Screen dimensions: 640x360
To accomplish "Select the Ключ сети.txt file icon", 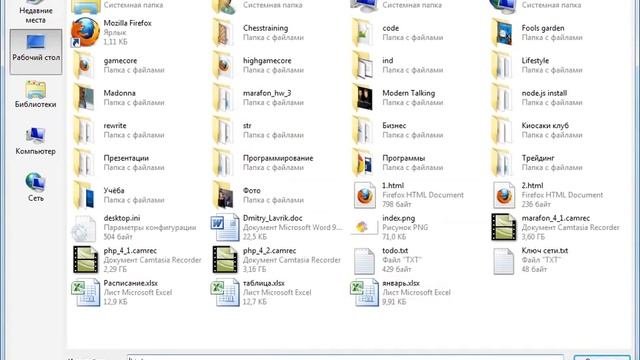I will [504, 260].
